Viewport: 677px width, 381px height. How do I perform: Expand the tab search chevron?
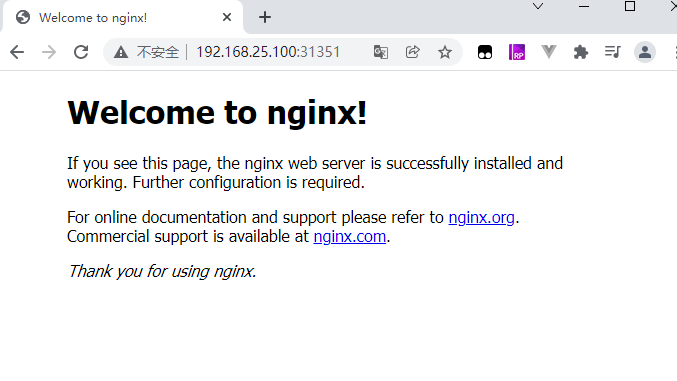click(538, 6)
